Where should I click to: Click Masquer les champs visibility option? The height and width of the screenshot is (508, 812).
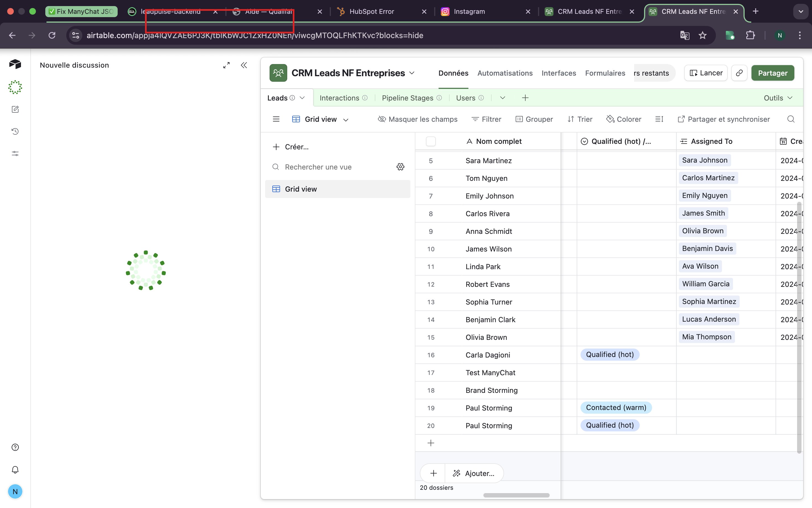tap(417, 119)
